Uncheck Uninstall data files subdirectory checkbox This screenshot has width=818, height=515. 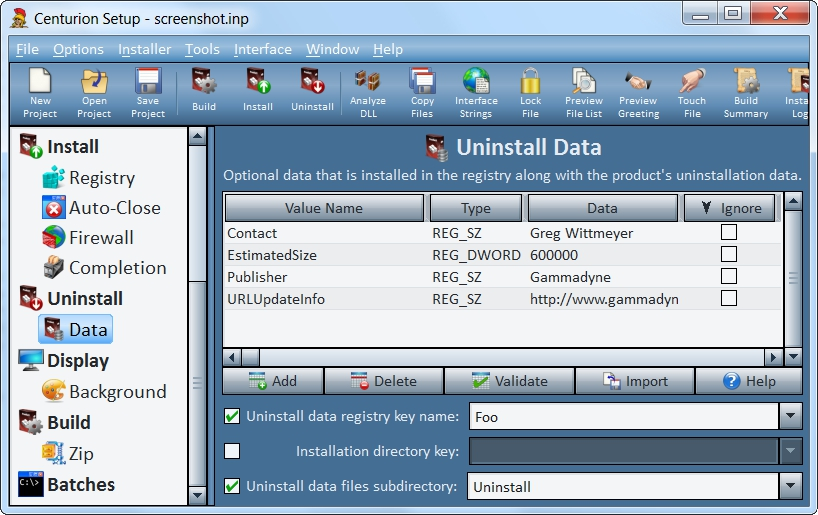[x=232, y=486]
